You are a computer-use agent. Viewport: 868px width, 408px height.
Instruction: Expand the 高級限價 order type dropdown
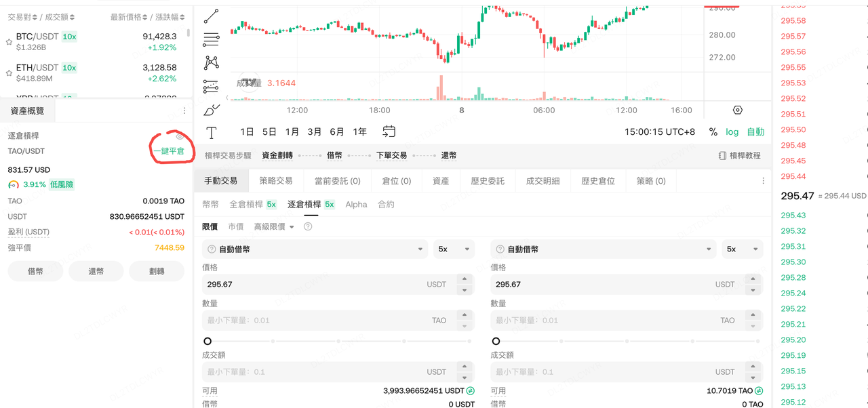click(274, 227)
